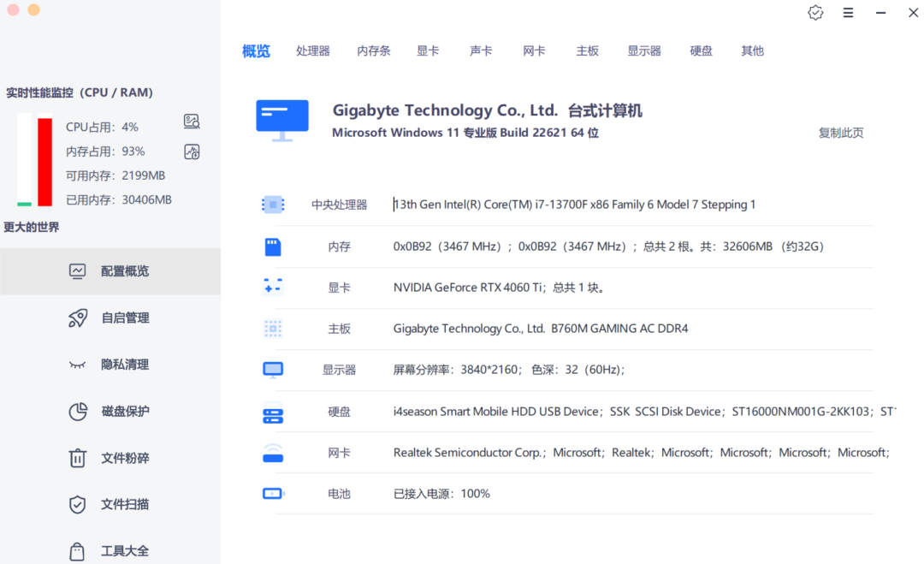Image resolution: width=924 pixels, height=564 pixels.
Task: Go to the top 主板 tab
Action: click(588, 51)
